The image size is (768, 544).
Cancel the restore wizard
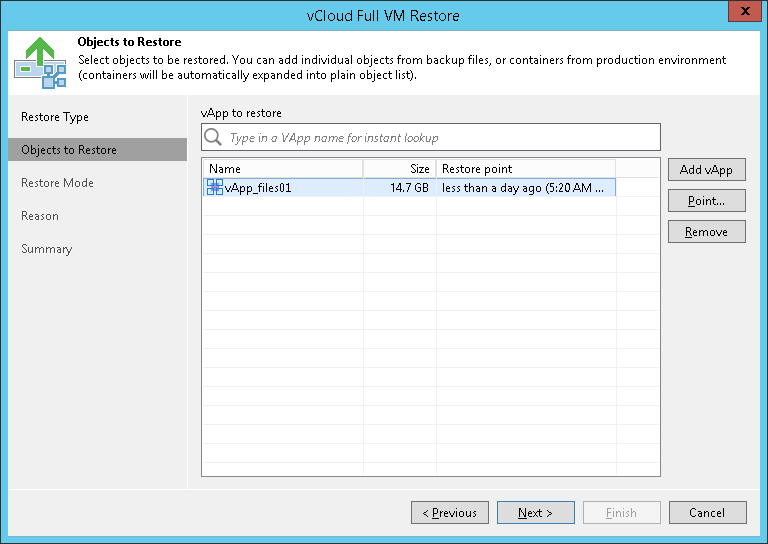point(707,513)
